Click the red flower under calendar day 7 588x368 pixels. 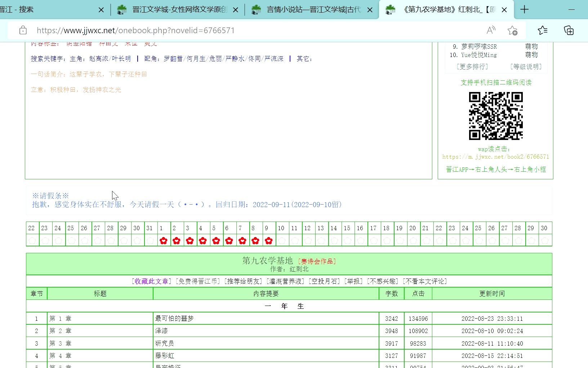point(242,241)
